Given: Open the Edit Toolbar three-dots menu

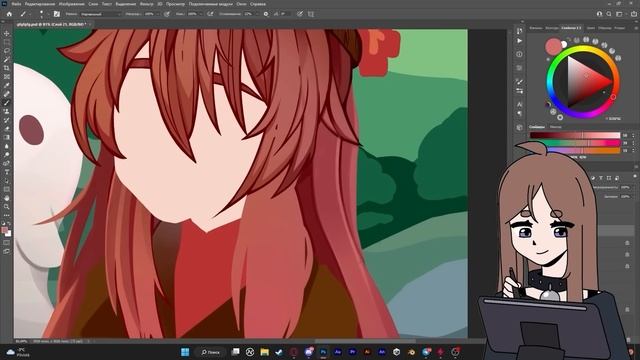Looking at the screenshot, I should point(7,215).
